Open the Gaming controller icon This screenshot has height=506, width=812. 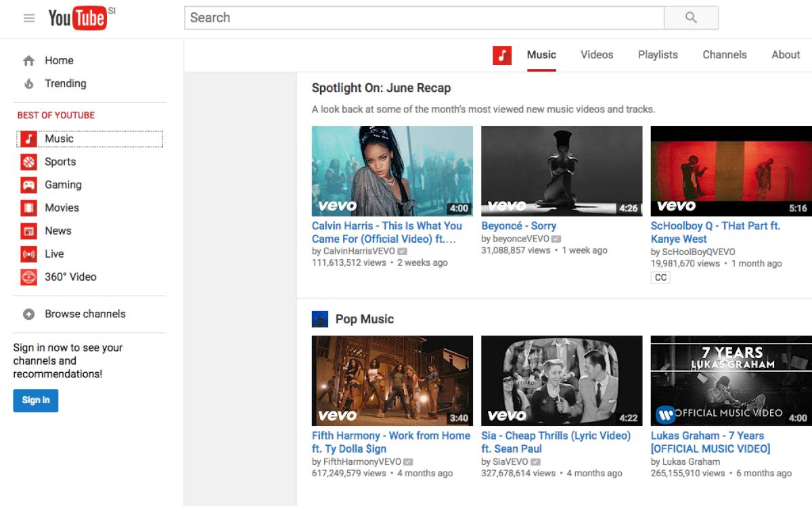coord(28,185)
